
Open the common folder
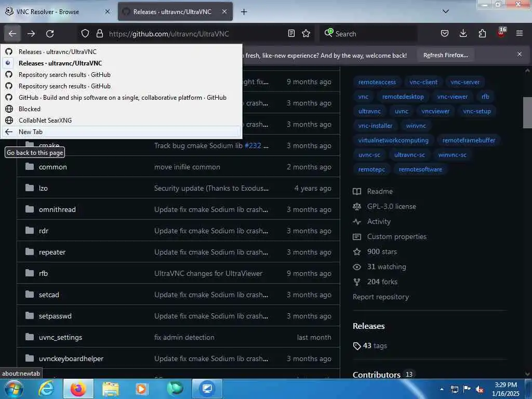(53, 167)
